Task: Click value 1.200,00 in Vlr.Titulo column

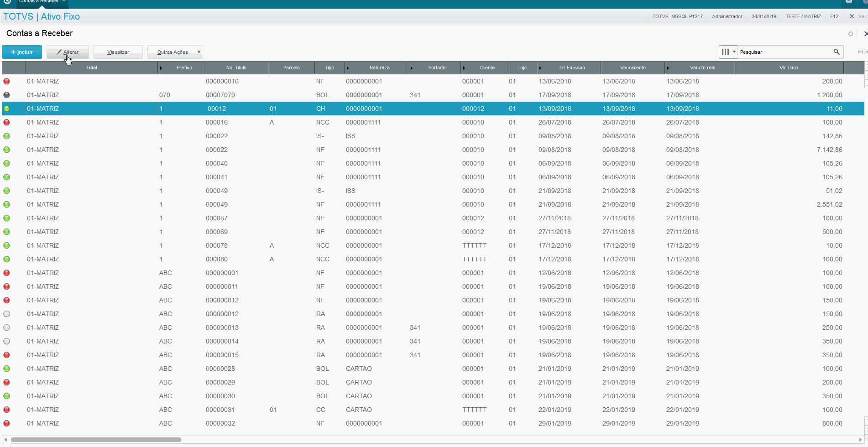Action: point(830,95)
